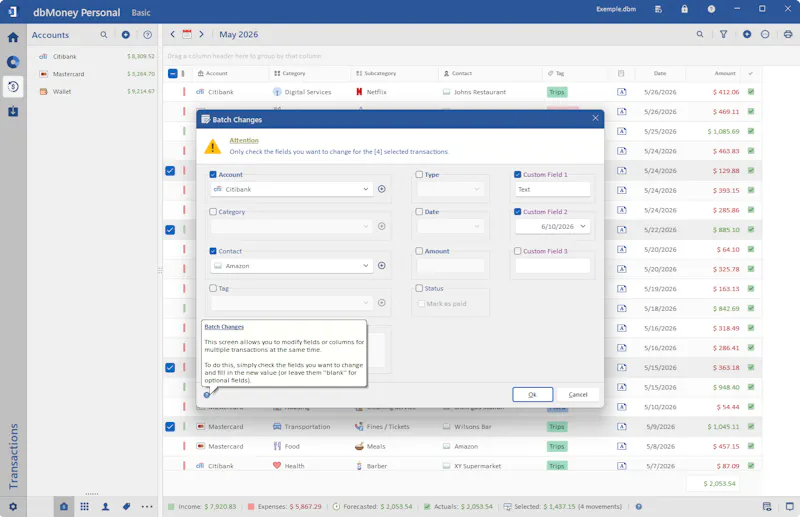The width and height of the screenshot is (800, 517).
Task: Add new account with plus icon
Action: click(126, 35)
